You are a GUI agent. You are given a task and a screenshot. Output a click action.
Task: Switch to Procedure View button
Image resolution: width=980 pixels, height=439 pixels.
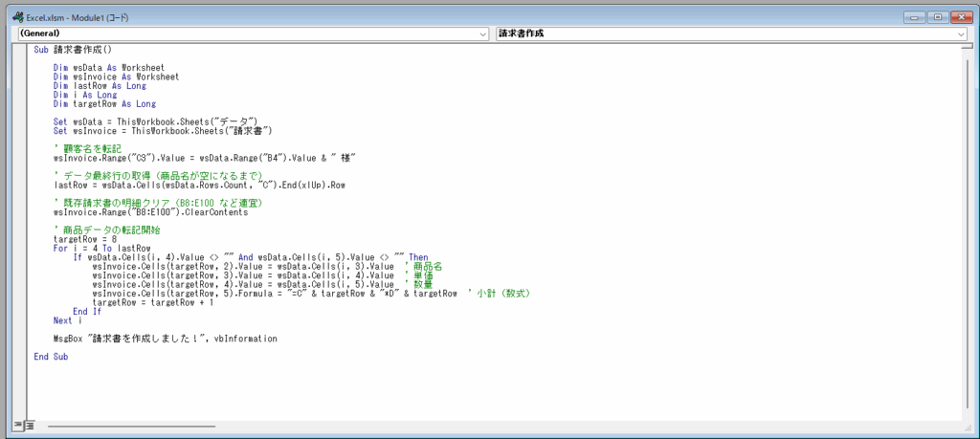point(17,426)
